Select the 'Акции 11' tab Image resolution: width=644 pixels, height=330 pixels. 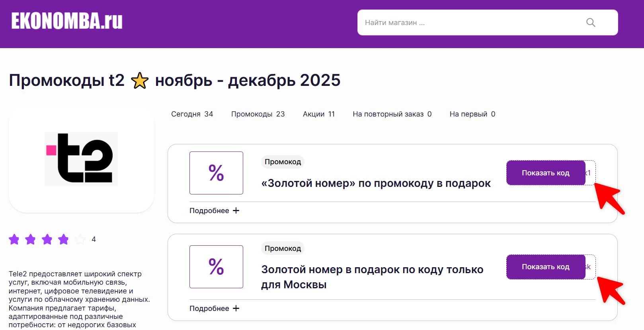coord(319,114)
